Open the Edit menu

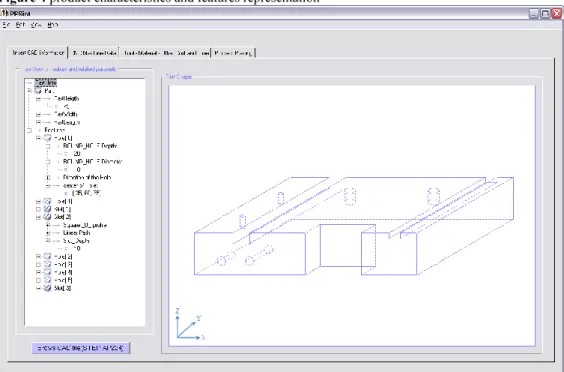click(20, 25)
